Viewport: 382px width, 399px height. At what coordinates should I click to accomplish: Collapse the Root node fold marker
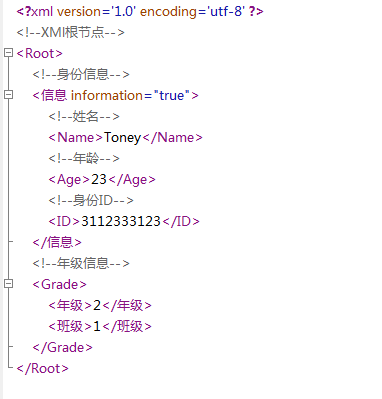point(8,53)
